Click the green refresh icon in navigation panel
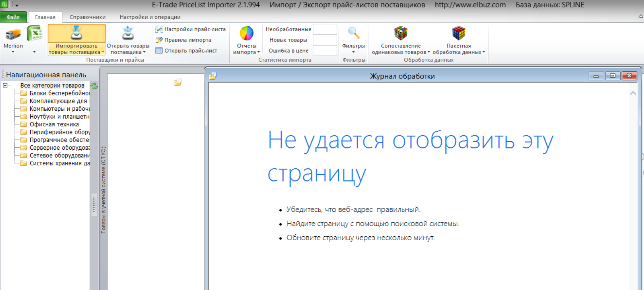Screen dimensions: 644x290 (94, 86)
